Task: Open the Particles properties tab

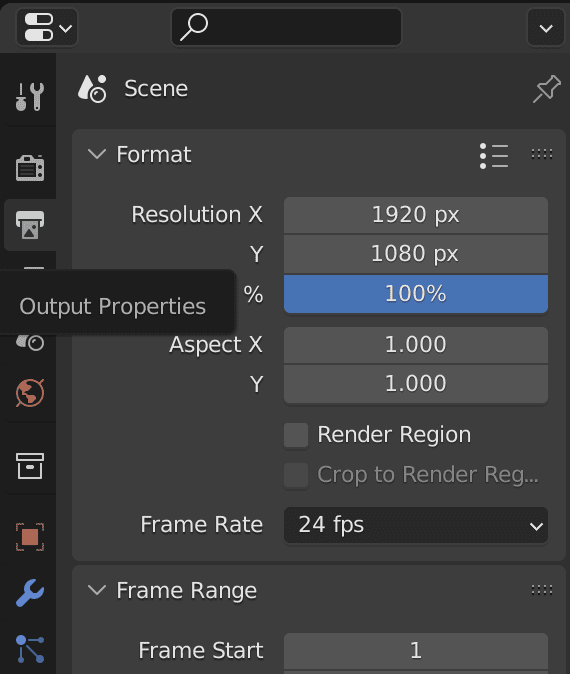Action: (30, 649)
